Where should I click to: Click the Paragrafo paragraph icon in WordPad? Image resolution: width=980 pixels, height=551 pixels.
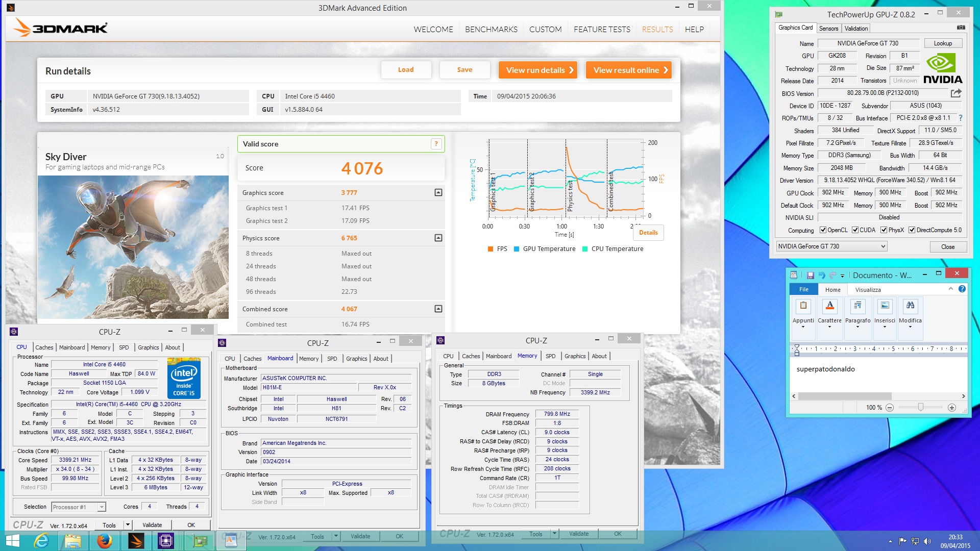(857, 306)
